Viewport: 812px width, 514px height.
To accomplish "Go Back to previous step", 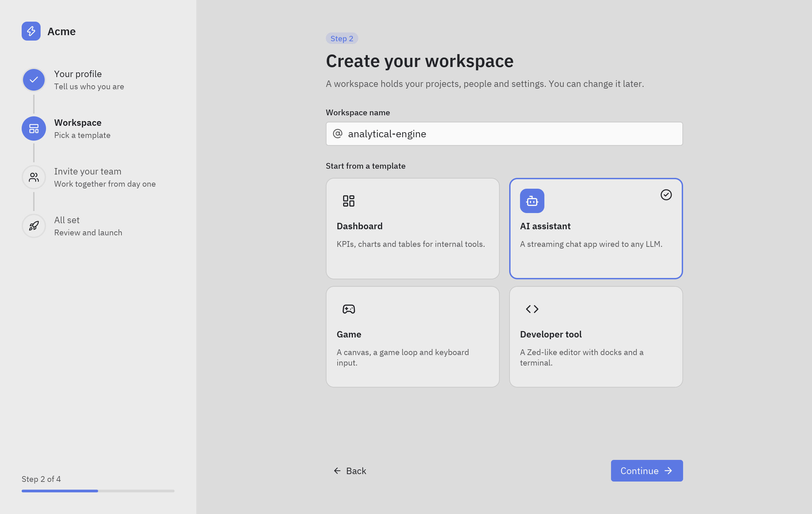I will pos(350,471).
